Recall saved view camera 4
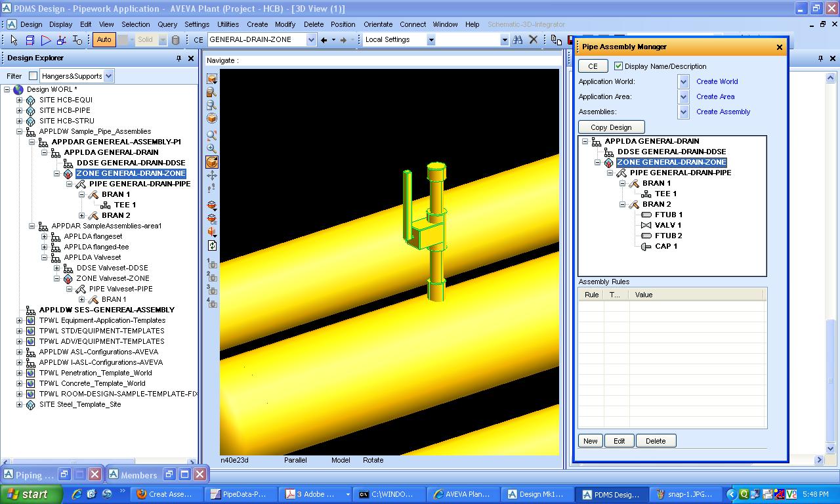The image size is (840, 504). pos(212,303)
